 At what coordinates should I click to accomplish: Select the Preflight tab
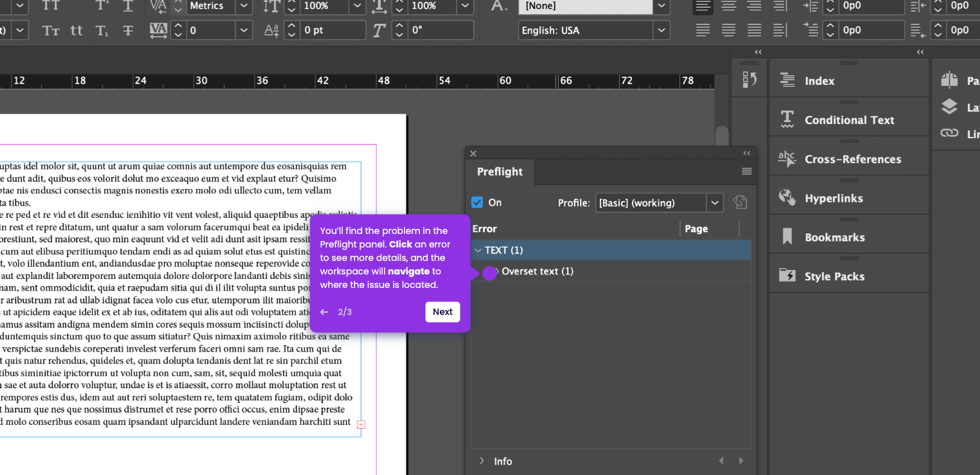[500, 172]
